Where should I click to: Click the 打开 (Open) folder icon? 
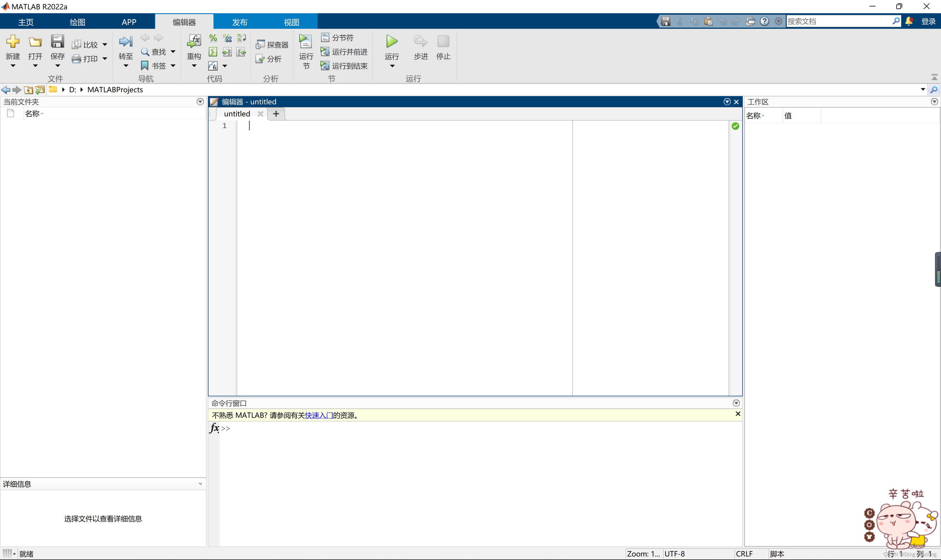[35, 41]
